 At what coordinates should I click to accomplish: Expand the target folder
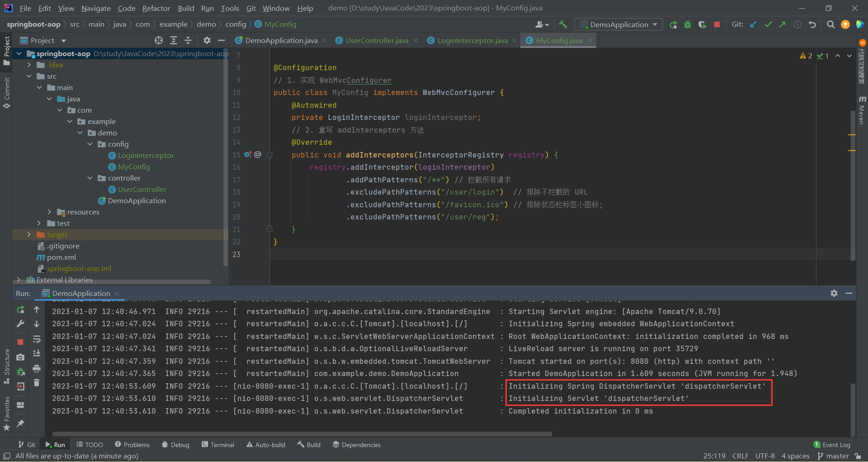pyautogui.click(x=29, y=234)
